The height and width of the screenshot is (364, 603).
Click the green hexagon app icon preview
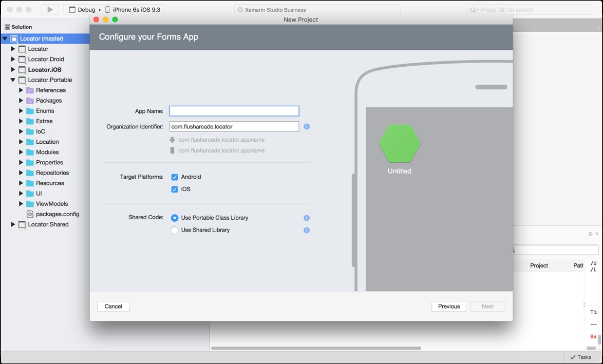coord(400,143)
